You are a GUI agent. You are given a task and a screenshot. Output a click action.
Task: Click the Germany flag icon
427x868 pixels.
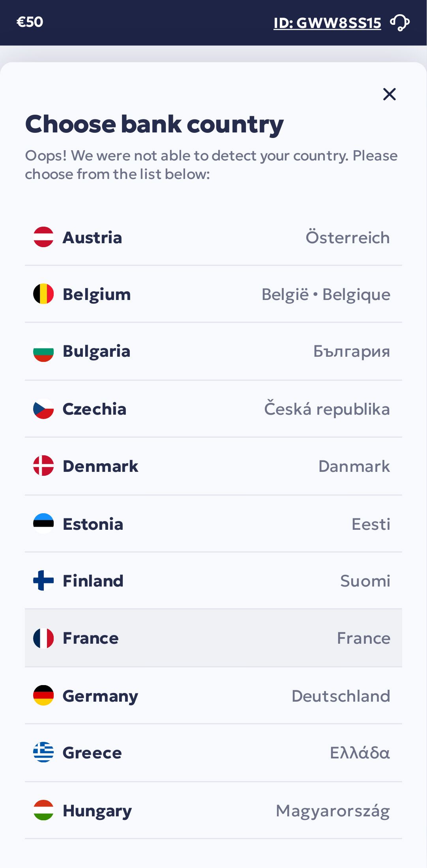43,695
